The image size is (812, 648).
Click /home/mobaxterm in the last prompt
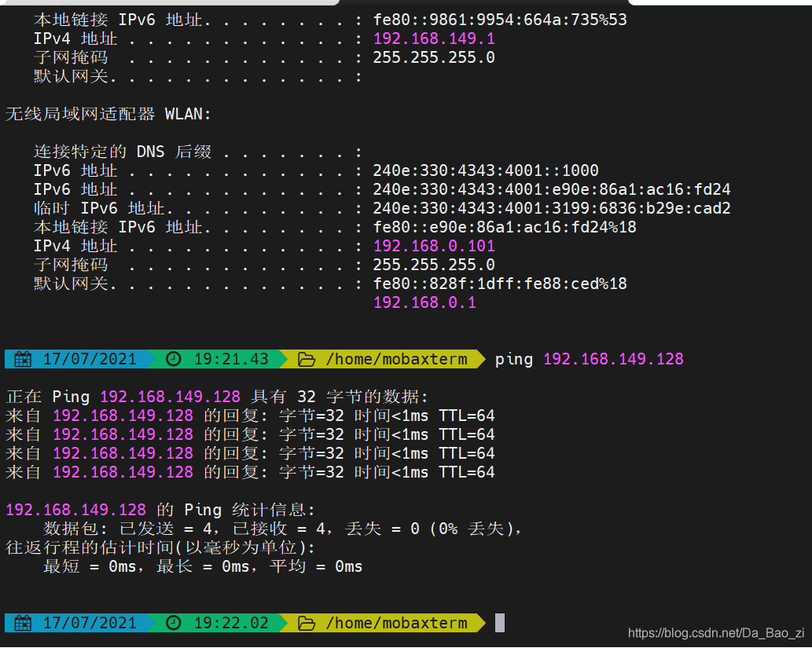pos(397,623)
